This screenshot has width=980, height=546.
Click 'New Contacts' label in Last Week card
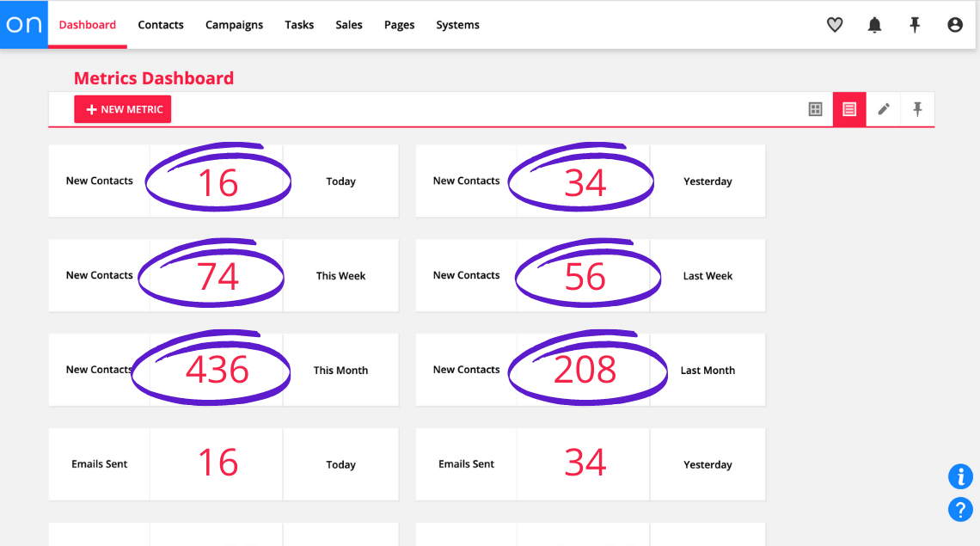pos(466,275)
